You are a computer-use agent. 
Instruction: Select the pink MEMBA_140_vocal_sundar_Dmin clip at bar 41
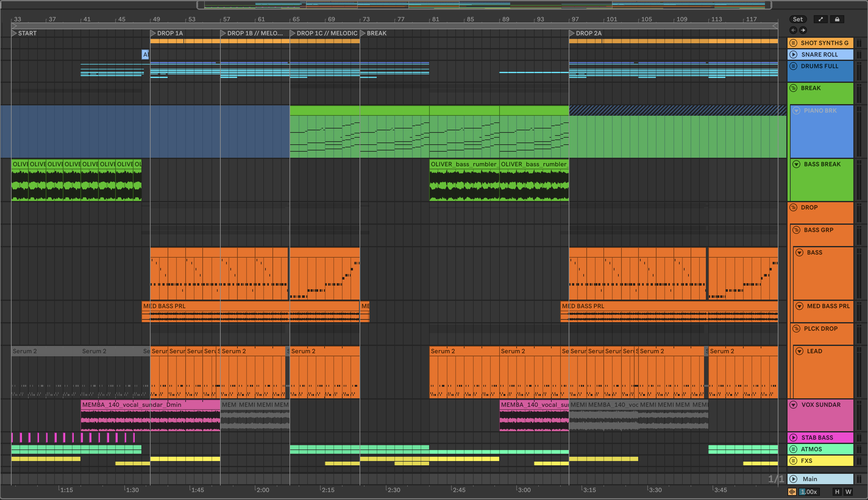(x=150, y=415)
